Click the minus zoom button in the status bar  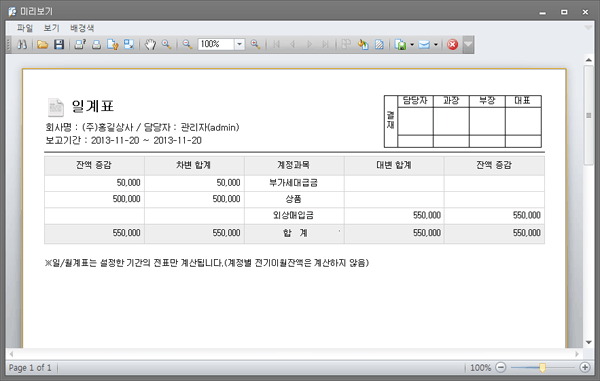501,368
